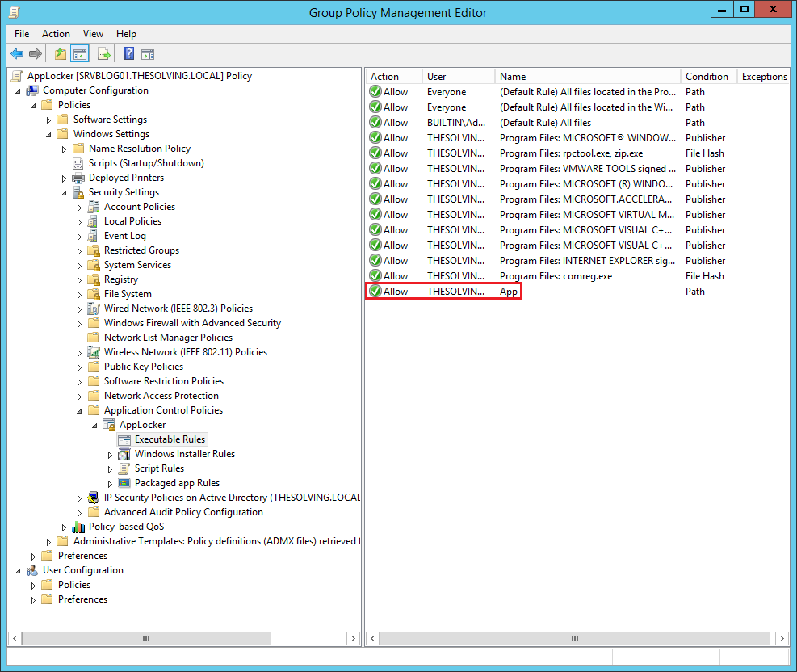
Task: Expand the Software Settings node
Action: coord(48,120)
